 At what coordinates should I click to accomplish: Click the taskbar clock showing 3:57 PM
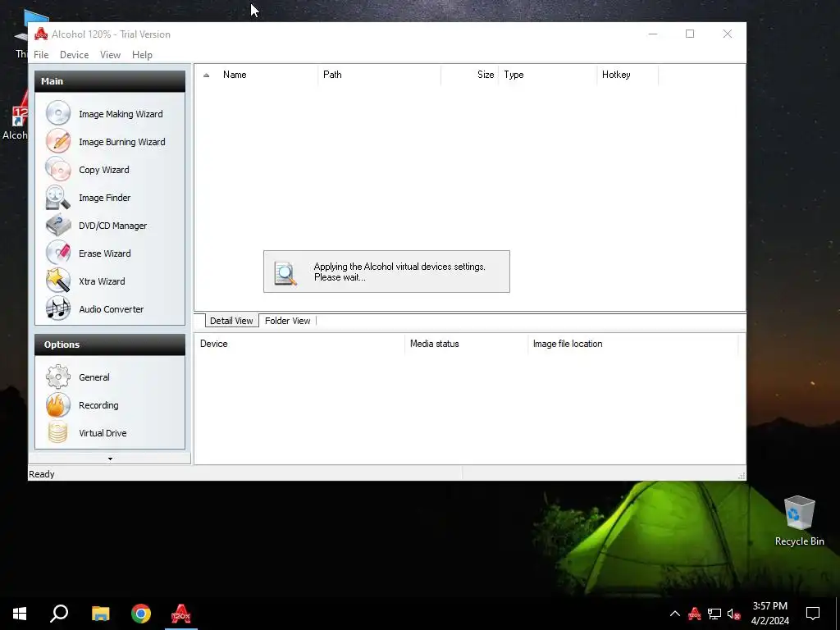pyautogui.click(x=769, y=614)
